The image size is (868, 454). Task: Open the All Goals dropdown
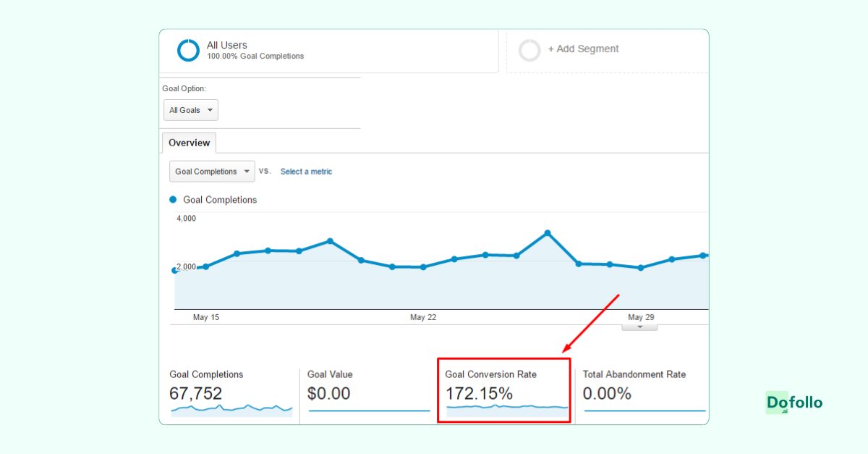coord(190,109)
